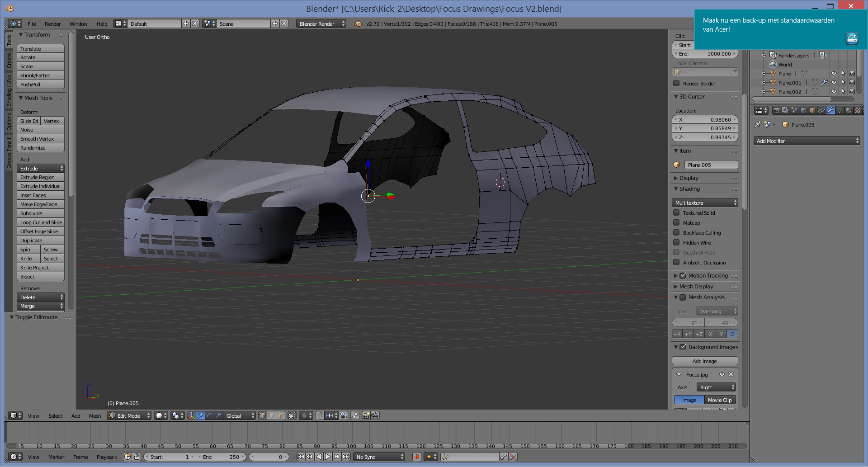868x467 pixels.
Task: Toggle the Render Border checkbox
Action: [x=677, y=84]
